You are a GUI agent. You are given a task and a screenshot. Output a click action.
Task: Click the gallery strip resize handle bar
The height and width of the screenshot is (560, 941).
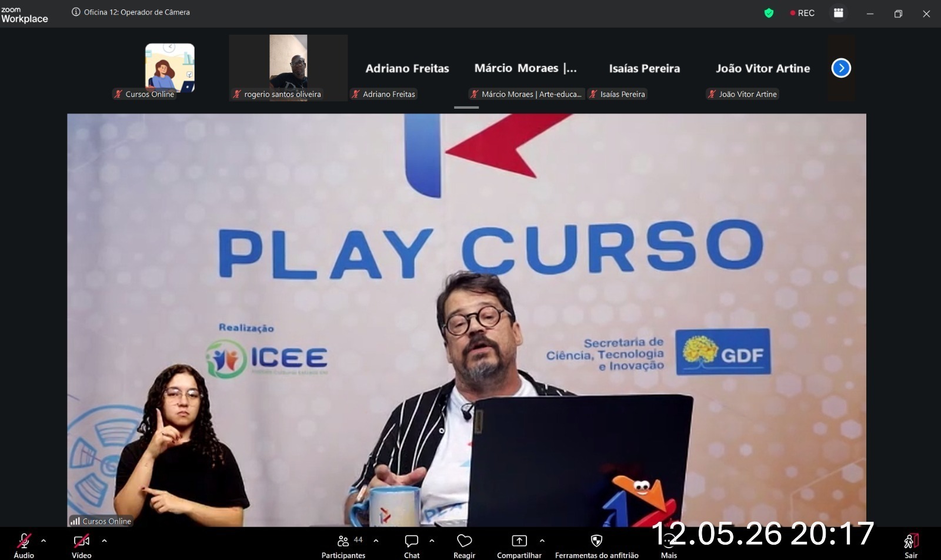466,108
